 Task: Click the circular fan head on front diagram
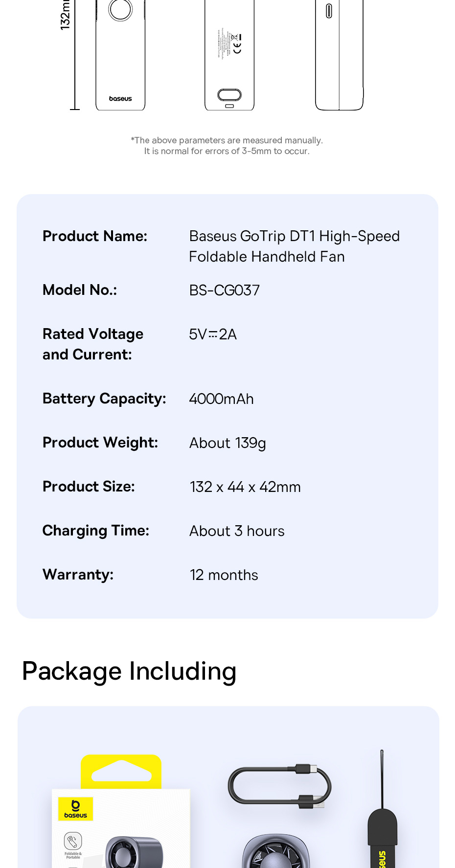(120, 9)
